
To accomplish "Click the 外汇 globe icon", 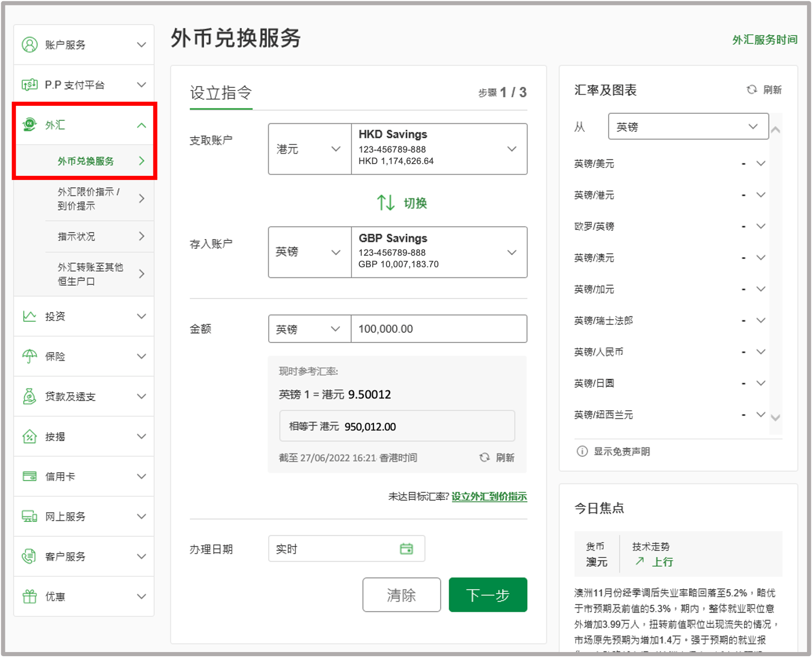I will [x=30, y=124].
